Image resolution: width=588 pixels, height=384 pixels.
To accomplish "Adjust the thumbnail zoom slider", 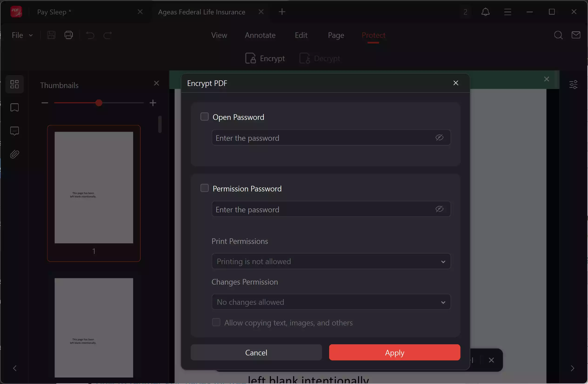I will click(99, 103).
